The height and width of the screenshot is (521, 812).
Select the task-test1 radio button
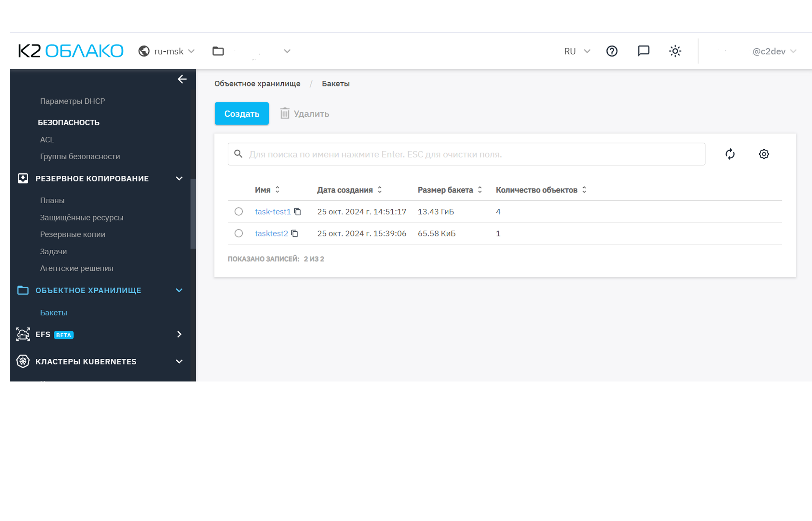pyautogui.click(x=238, y=212)
